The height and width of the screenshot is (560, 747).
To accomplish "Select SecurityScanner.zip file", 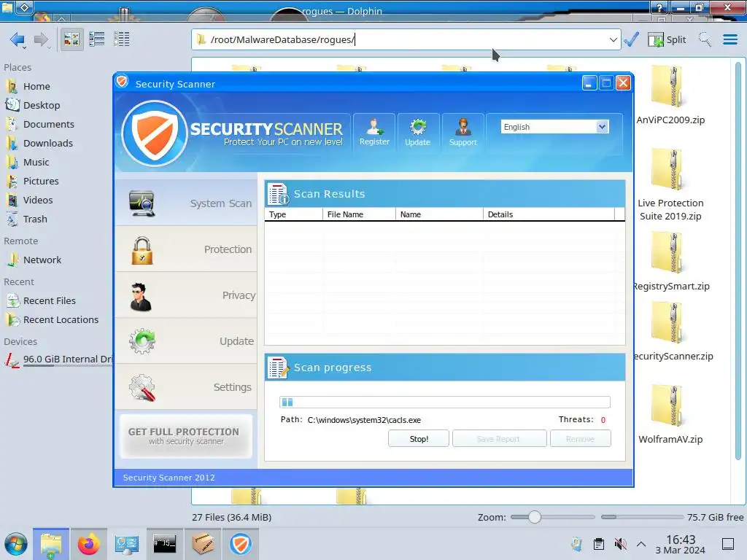I will coord(672,332).
